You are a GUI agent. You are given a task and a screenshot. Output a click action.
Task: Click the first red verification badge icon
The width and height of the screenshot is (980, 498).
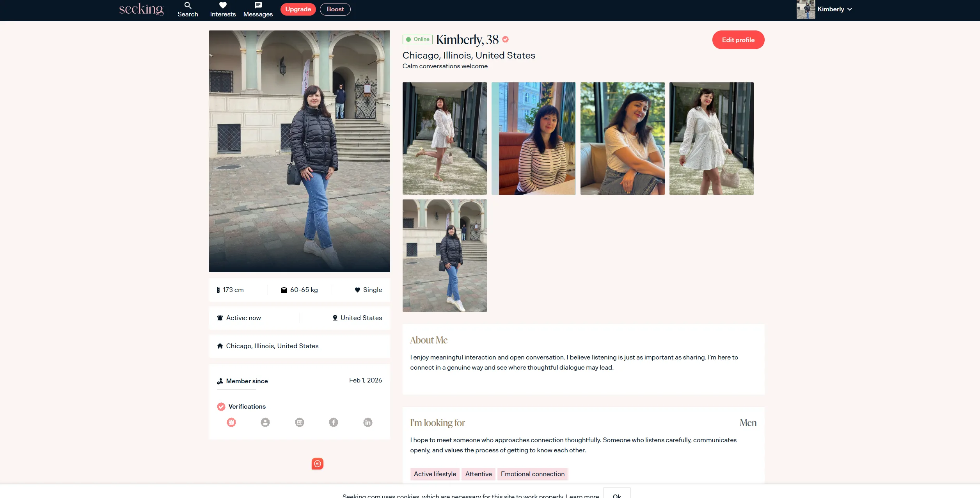231,422
